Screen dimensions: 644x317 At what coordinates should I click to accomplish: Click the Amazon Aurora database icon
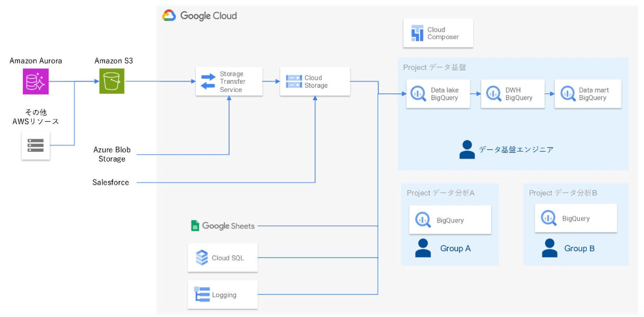[x=35, y=81]
